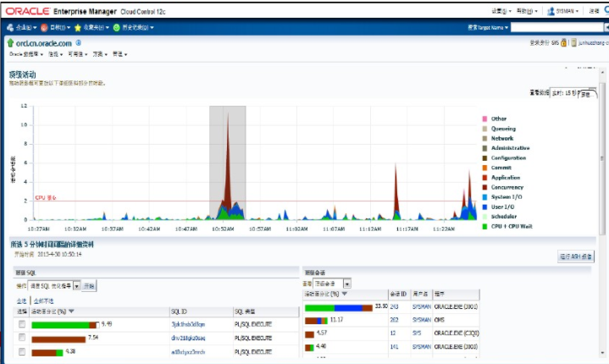
Task: Open the Help menu at top right
Action: pos(527,11)
